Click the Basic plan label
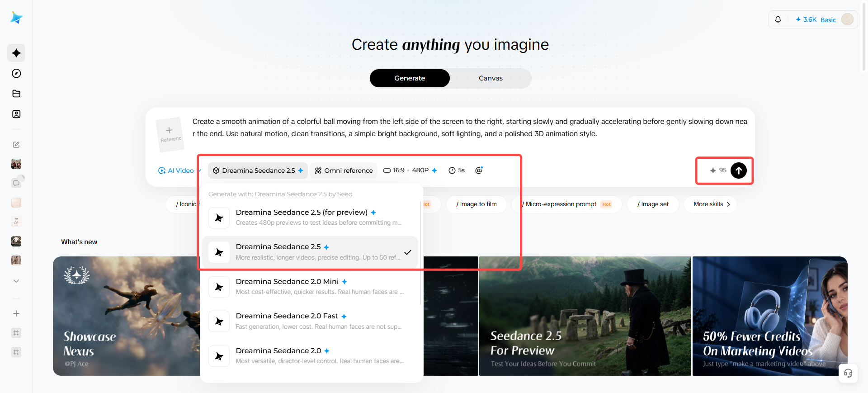Screen dimensions: 868x393 pyautogui.click(x=828, y=20)
